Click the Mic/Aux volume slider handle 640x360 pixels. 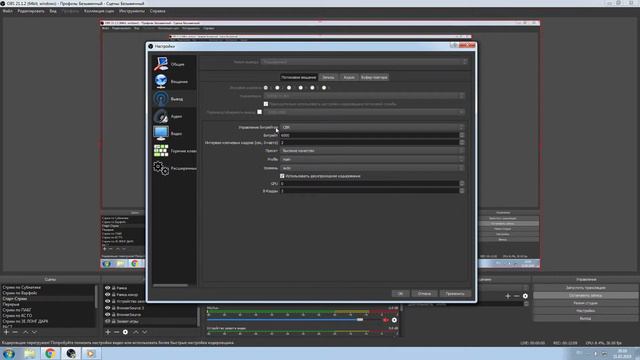click(x=360, y=320)
